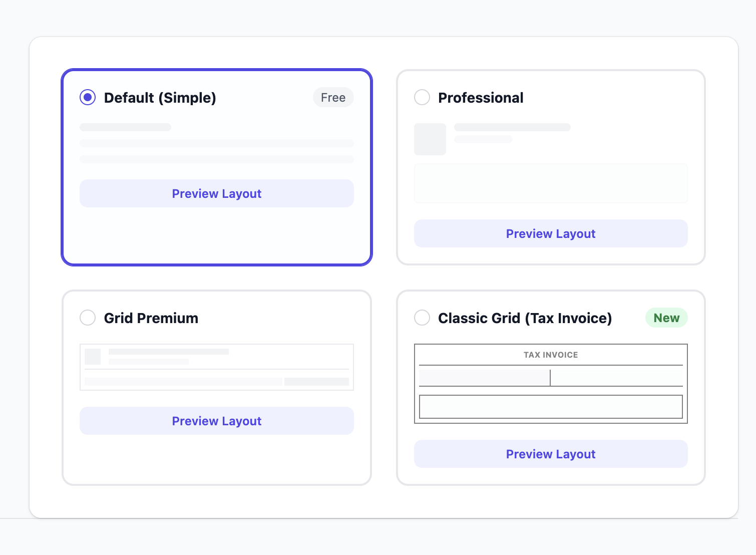Click the Default (Simple) card title
756x555 pixels.
(x=160, y=98)
